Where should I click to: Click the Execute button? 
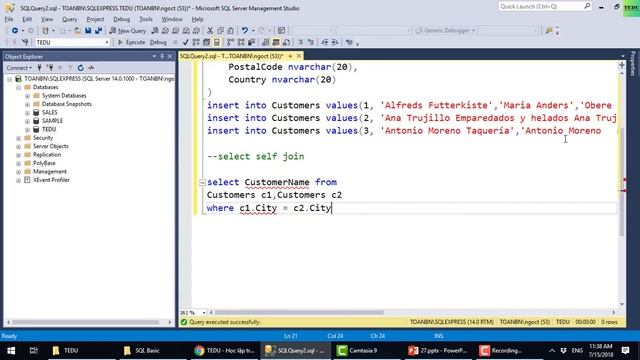131,42
